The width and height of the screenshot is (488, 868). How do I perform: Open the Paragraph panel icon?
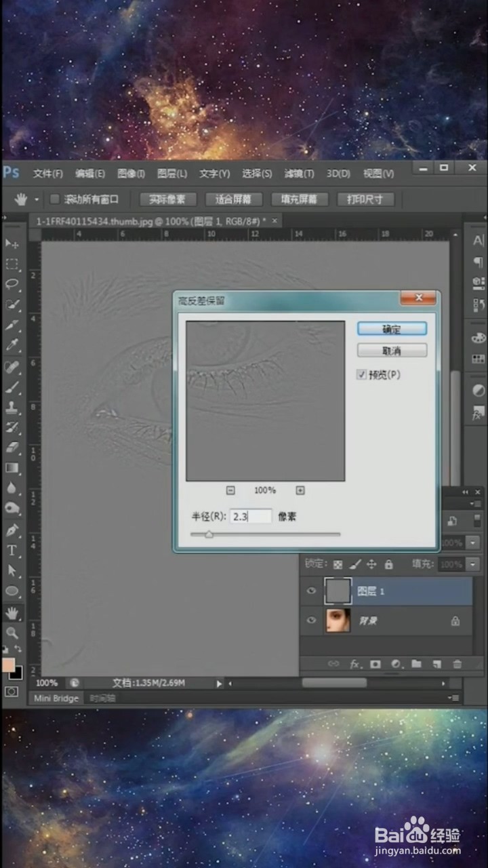[479, 262]
